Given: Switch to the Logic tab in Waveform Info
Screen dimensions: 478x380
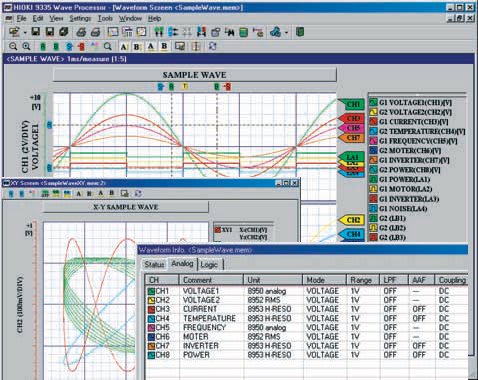Looking at the screenshot, I should (209, 265).
